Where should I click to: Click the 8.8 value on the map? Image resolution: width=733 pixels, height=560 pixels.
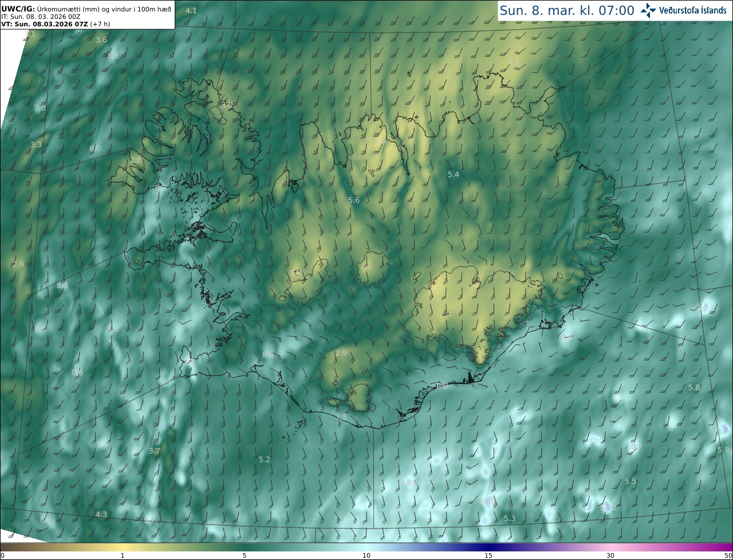click(x=113, y=56)
